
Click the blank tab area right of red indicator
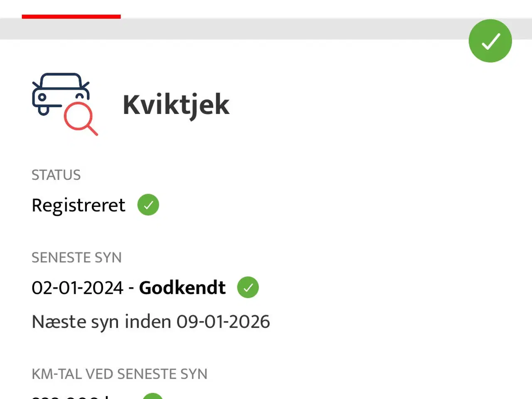(326, 9)
